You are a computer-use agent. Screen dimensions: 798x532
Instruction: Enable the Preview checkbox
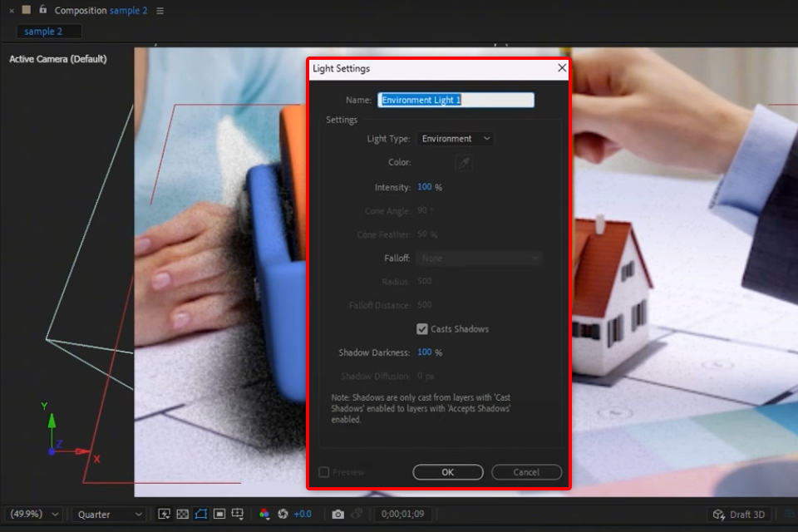coord(323,472)
